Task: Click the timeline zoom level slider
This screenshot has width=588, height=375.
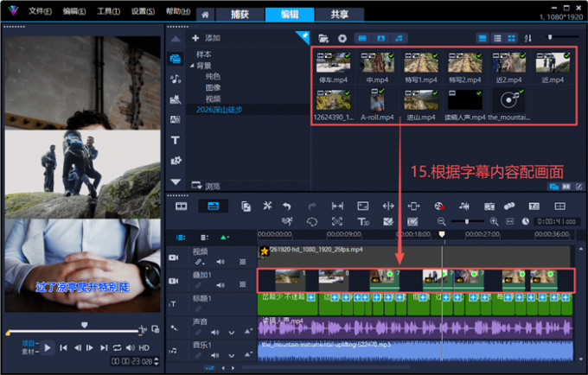Action: click(x=467, y=221)
